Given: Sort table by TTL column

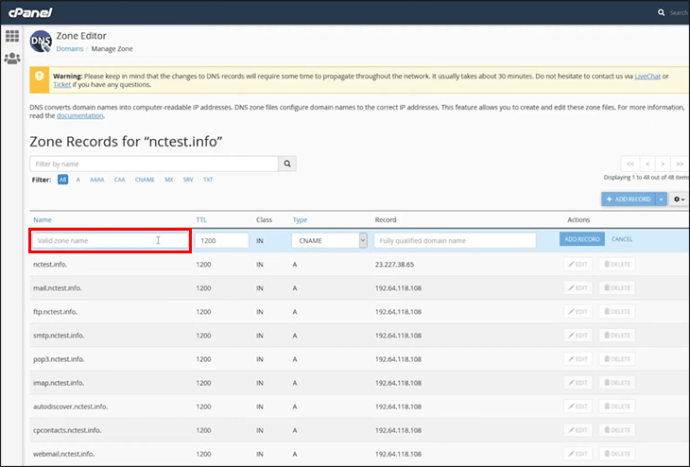Looking at the screenshot, I should [x=201, y=220].
